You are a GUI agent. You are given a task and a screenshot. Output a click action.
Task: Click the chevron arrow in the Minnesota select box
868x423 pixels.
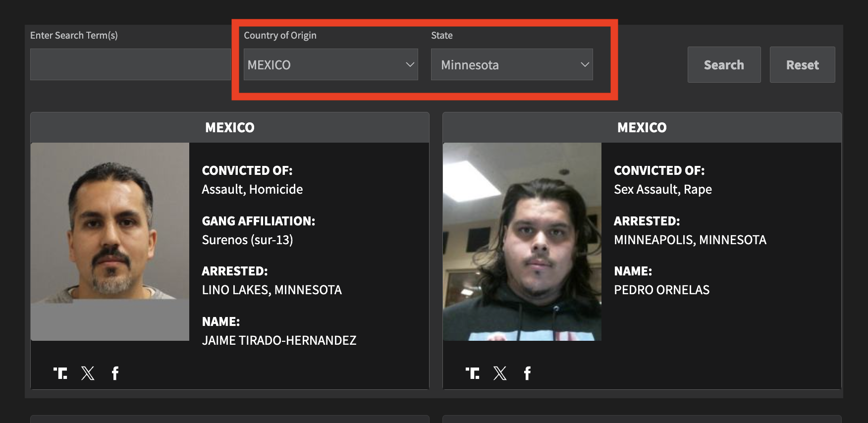pyautogui.click(x=585, y=65)
